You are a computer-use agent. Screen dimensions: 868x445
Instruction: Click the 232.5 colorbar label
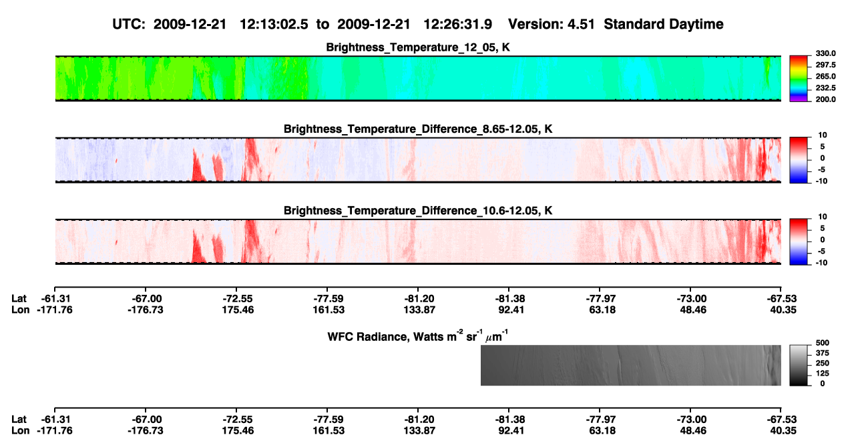coord(826,88)
